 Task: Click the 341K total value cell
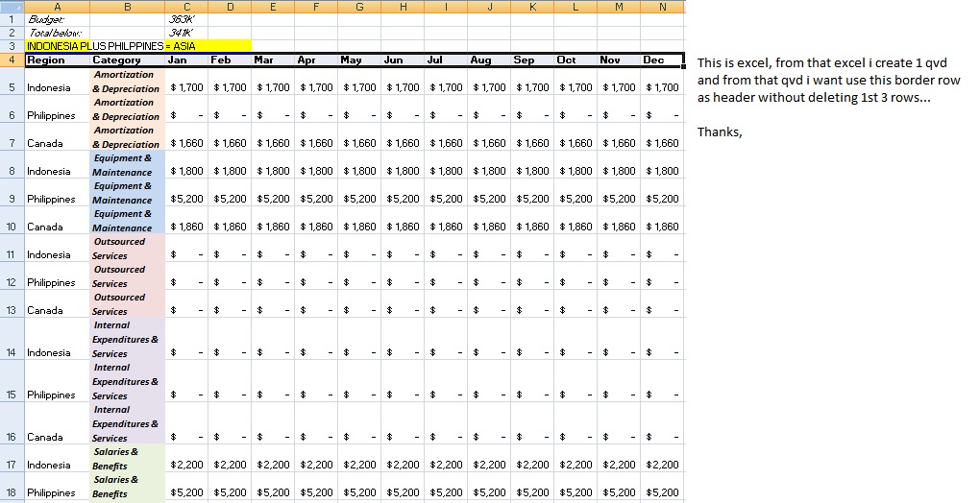187,33
